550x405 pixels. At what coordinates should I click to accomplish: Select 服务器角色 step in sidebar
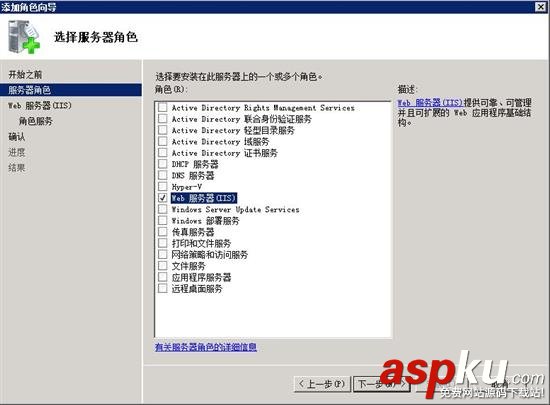coord(71,90)
